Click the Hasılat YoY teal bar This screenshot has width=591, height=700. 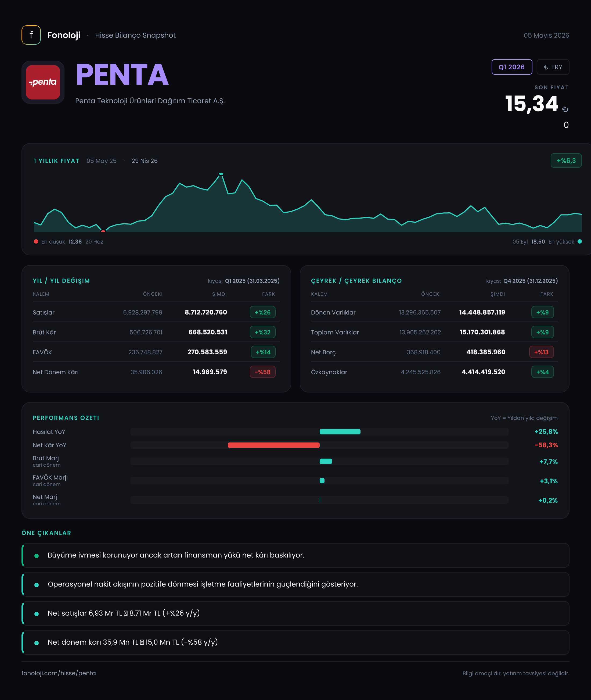(340, 432)
